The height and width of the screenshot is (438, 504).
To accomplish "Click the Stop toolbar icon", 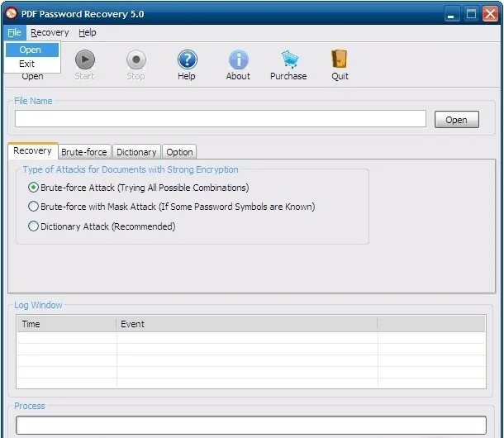I will pyautogui.click(x=136, y=60).
